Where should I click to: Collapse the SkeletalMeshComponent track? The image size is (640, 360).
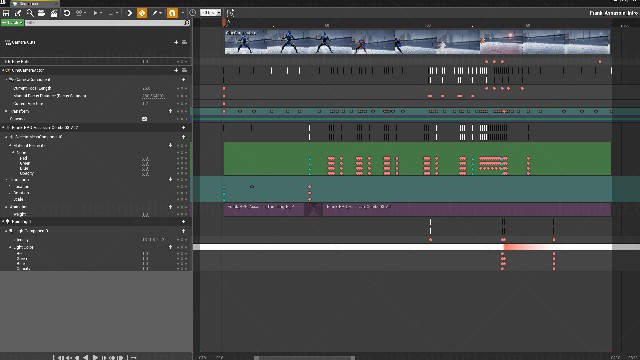[x=6, y=137]
